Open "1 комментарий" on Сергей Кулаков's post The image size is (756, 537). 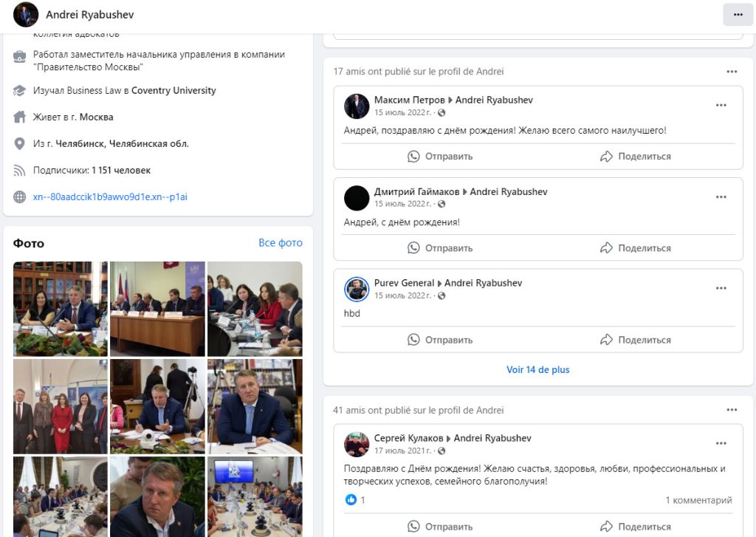[x=698, y=500]
